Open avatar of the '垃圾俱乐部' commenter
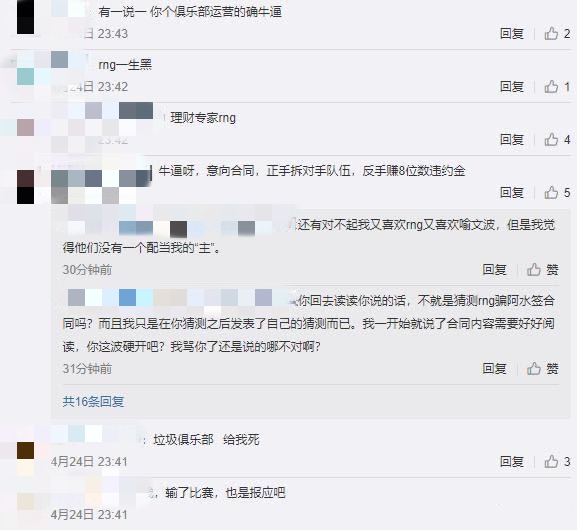This screenshot has height=530, width=577. tap(25, 450)
